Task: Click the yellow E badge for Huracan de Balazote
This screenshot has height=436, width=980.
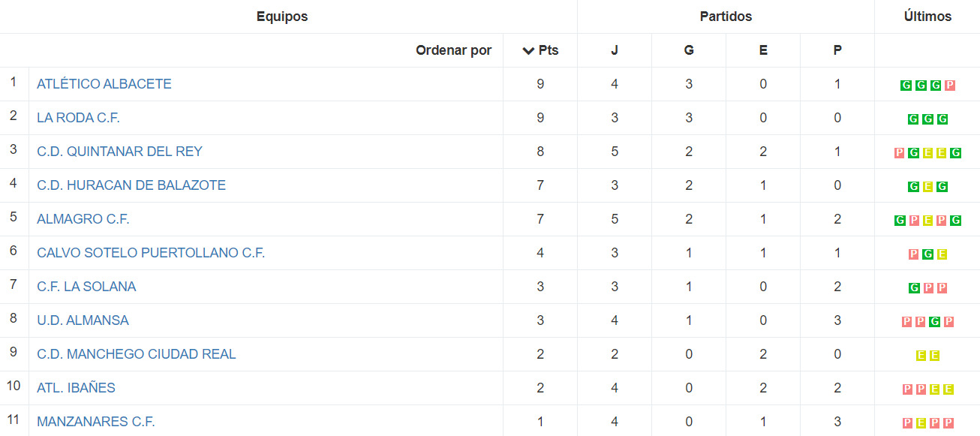Action: [x=927, y=187]
